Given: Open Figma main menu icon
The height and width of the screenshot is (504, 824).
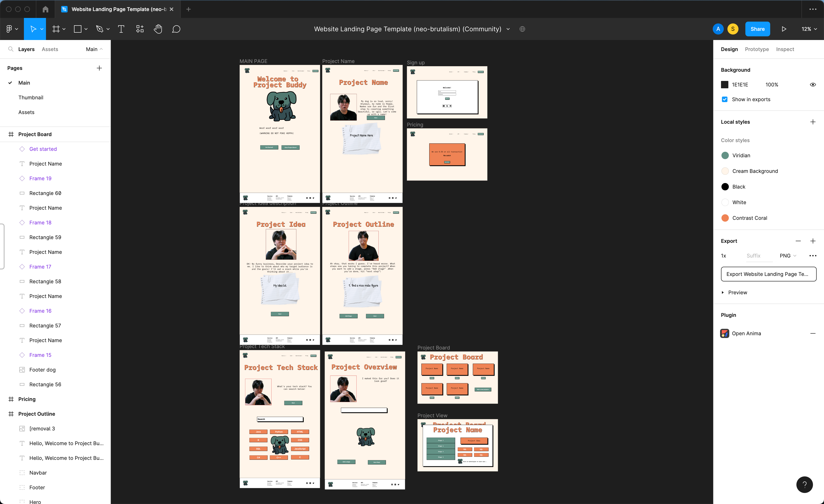Looking at the screenshot, I should click(9, 29).
